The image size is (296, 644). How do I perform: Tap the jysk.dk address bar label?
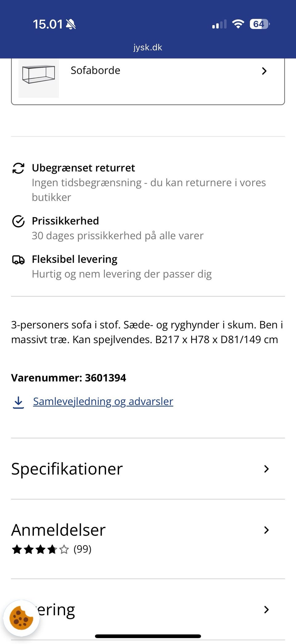coord(148,47)
